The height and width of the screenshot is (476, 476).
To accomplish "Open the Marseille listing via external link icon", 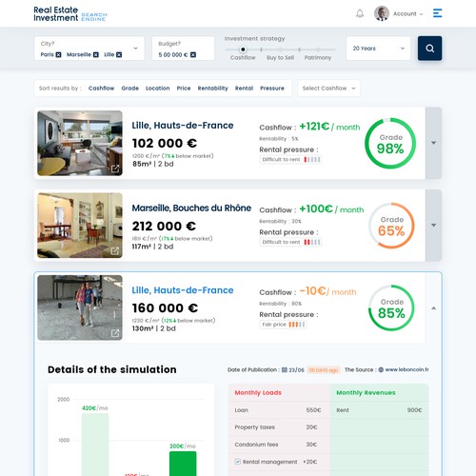I will 115,251.
